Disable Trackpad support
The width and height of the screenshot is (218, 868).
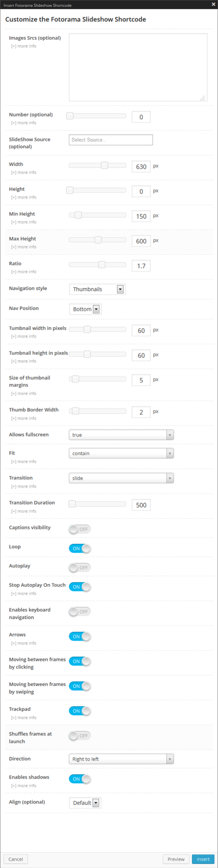80,711
